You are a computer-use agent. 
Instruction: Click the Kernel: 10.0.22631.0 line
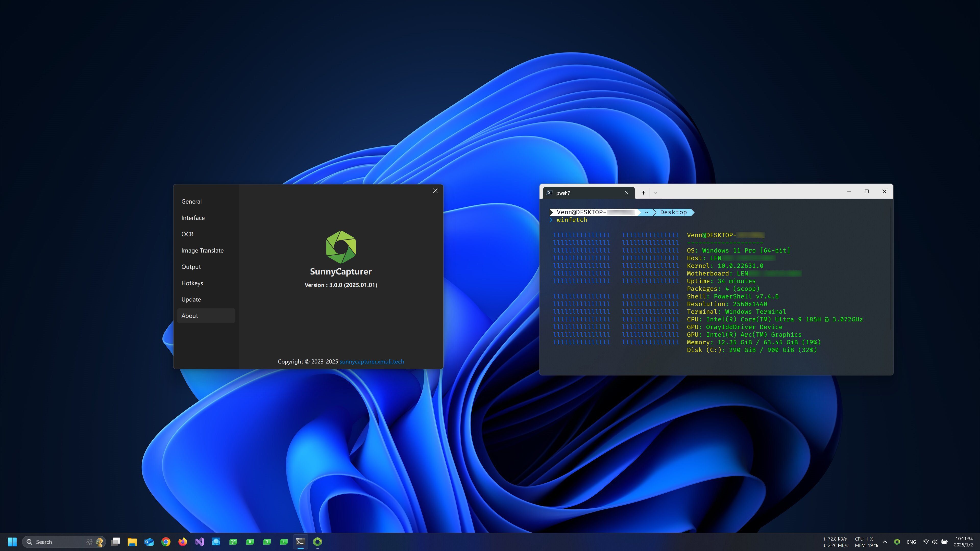coord(725,266)
